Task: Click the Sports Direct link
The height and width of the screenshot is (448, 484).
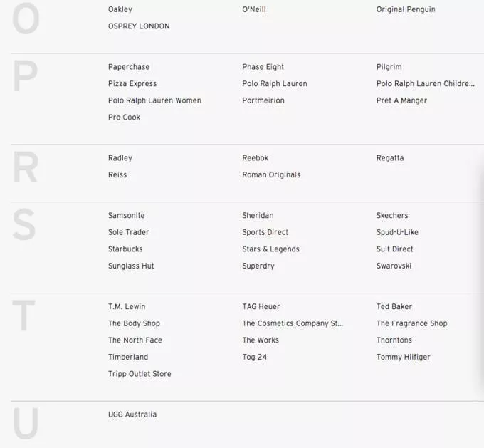Action: [265, 232]
